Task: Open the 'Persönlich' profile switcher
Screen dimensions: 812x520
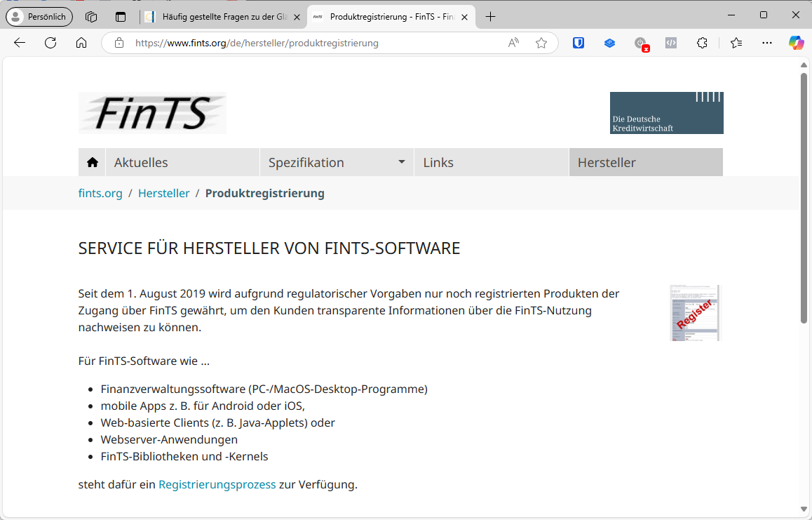Action: [x=39, y=16]
